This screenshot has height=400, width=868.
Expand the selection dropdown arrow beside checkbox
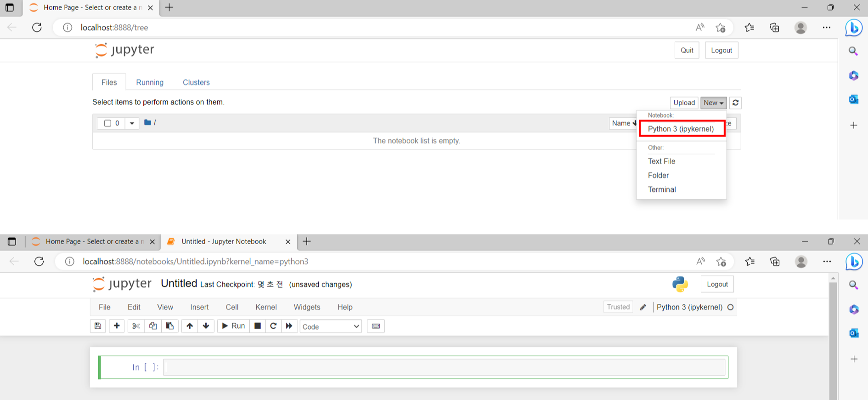pos(132,123)
